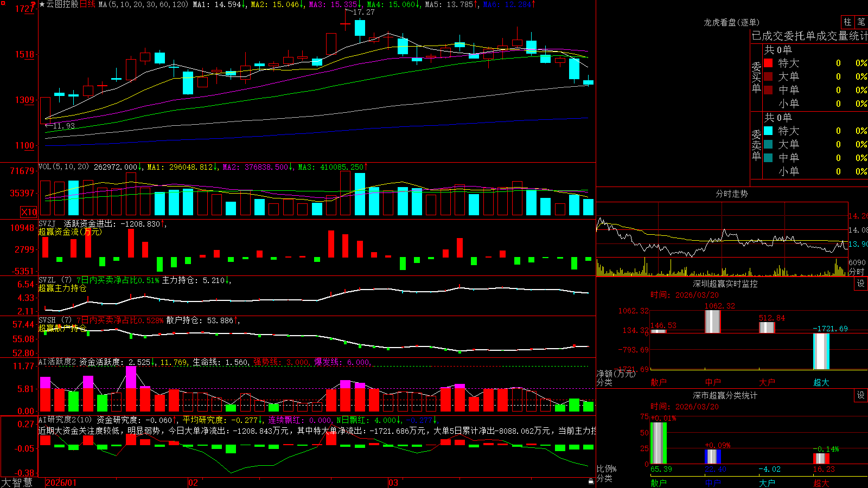Click the red 特大 buy-order swatch

tap(768, 63)
